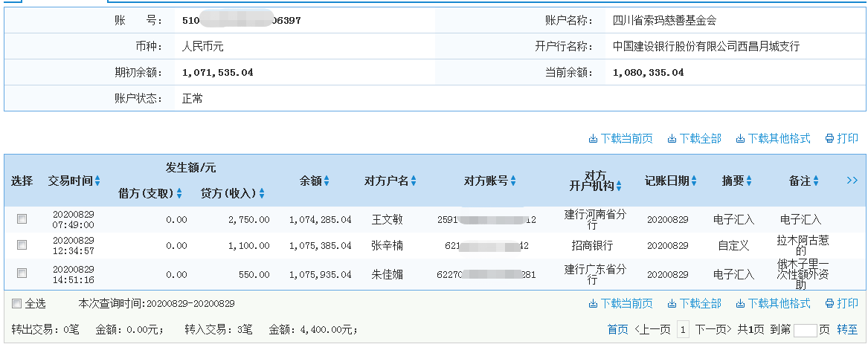Sort by 记账日期 column arrows

tap(694, 181)
